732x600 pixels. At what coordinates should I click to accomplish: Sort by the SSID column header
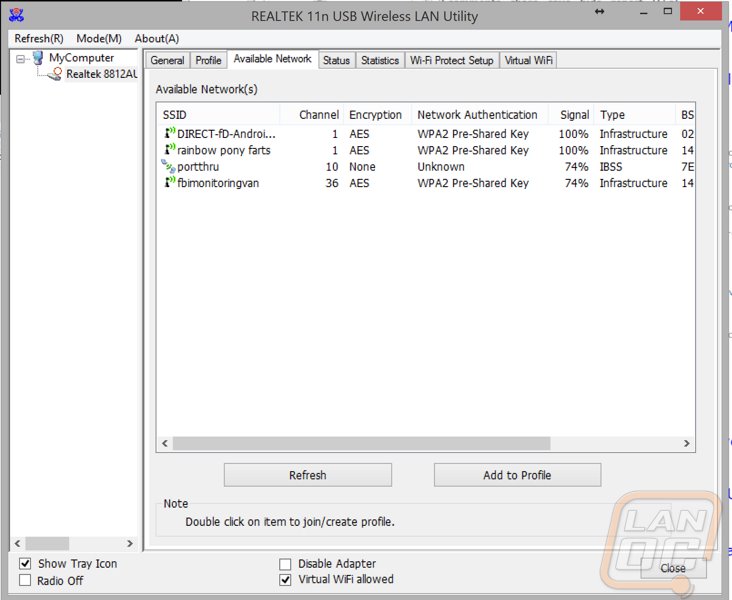coord(218,114)
